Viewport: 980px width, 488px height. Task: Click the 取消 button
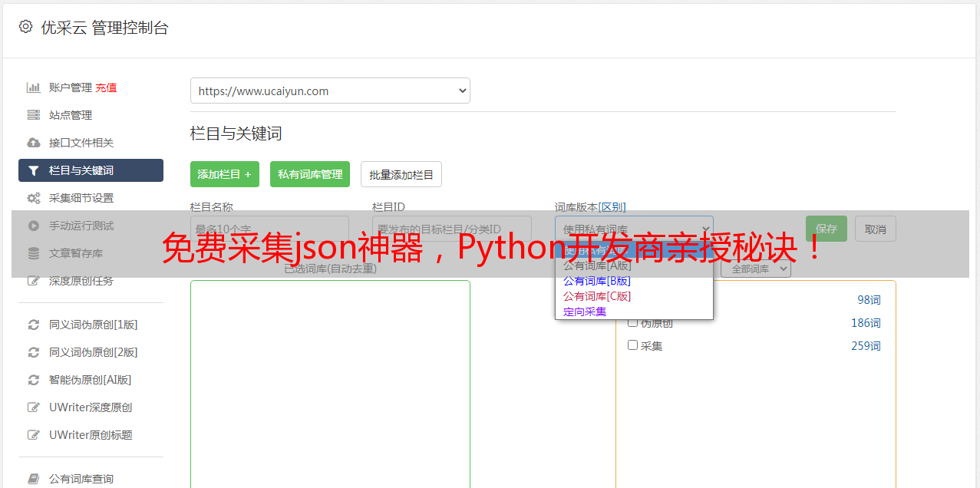tap(876, 229)
